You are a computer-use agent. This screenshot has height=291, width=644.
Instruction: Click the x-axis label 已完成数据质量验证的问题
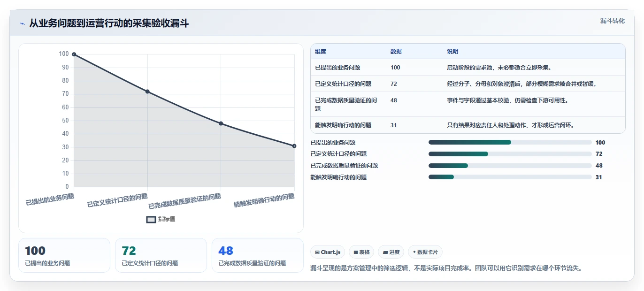click(x=185, y=201)
